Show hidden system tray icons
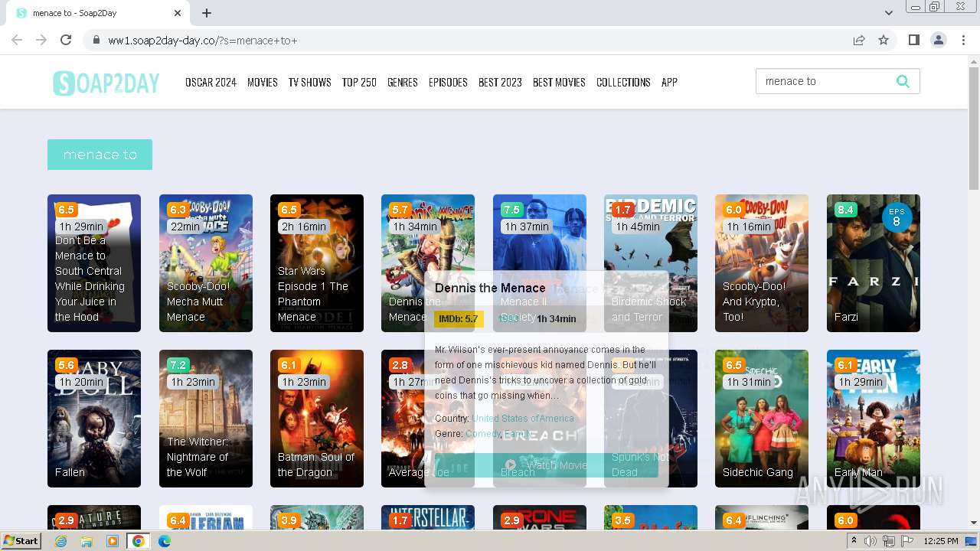The image size is (980, 551). [854, 541]
